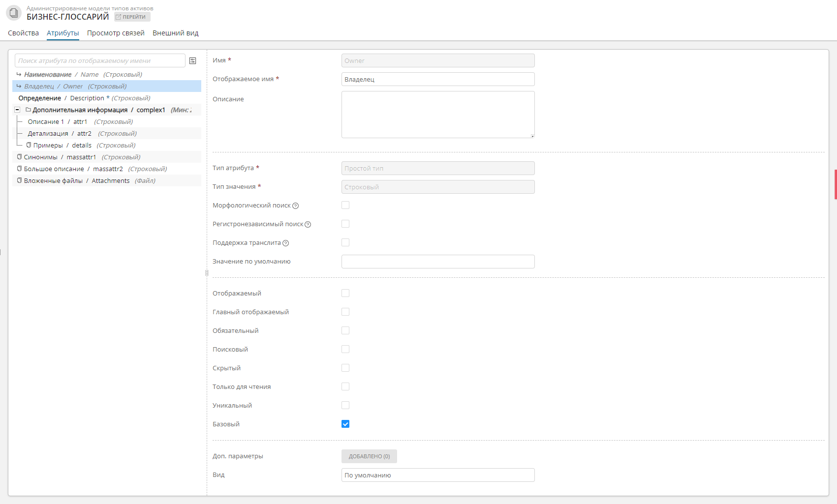This screenshot has width=837, height=504.
Task: Open the Тип значения dropdown
Action: pyautogui.click(x=438, y=187)
